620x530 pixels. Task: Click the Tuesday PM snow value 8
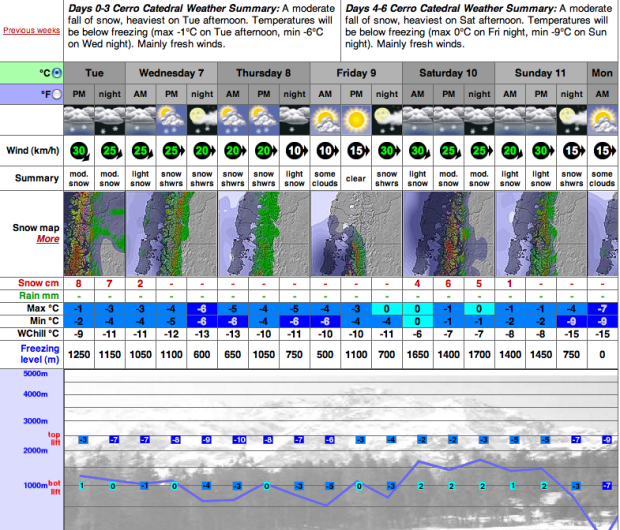[x=79, y=284]
